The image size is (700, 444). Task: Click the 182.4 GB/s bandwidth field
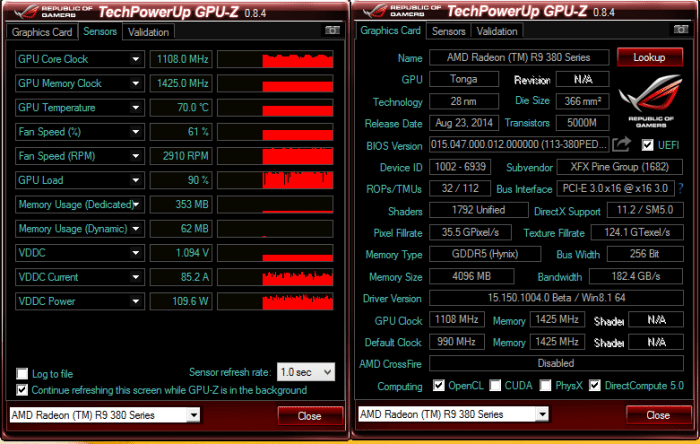[x=636, y=276]
